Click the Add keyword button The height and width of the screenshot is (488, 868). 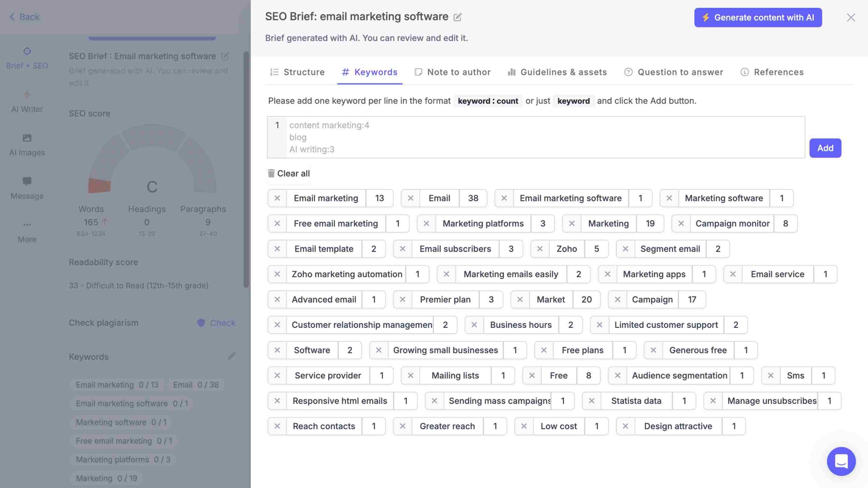pos(826,147)
